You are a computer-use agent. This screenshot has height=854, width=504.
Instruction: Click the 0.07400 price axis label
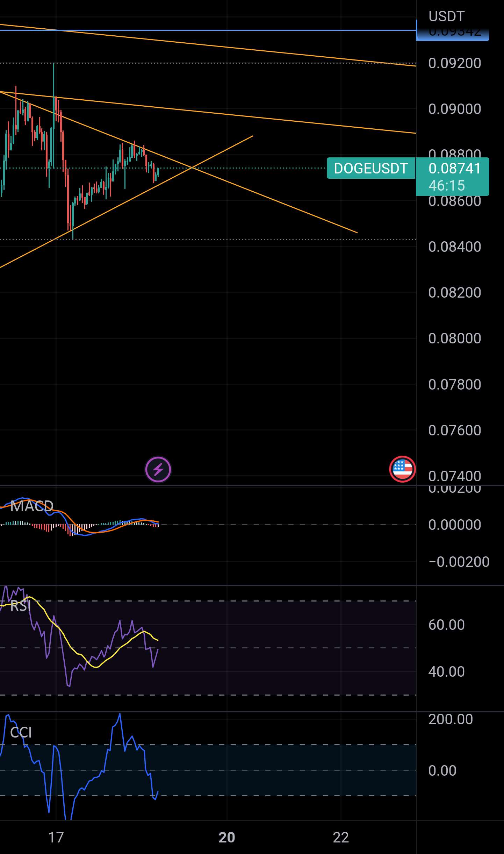click(x=455, y=476)
